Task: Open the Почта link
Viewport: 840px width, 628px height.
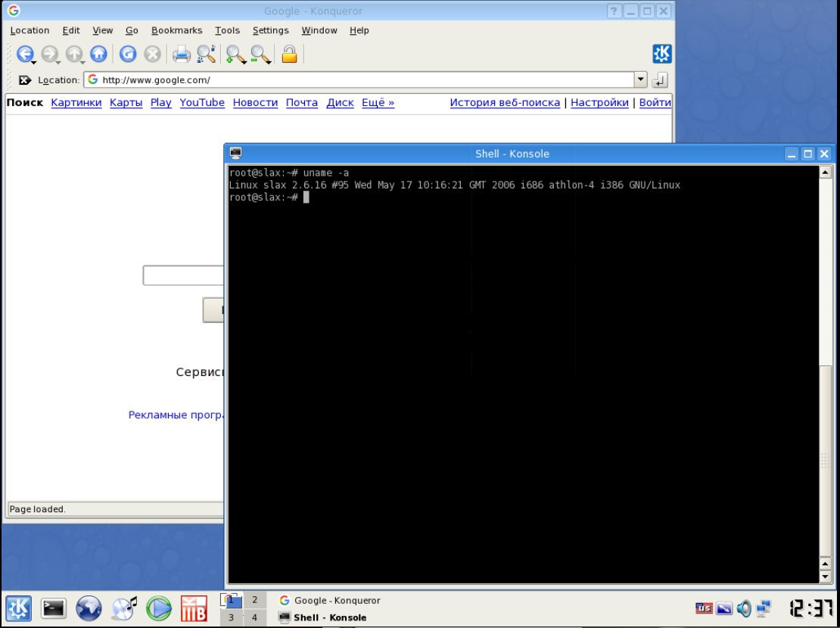Action: click(x=302, y=102)
